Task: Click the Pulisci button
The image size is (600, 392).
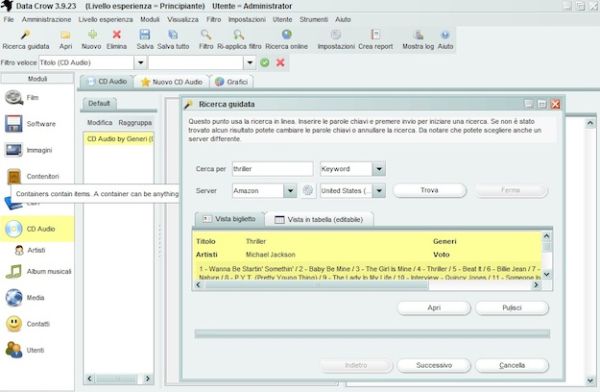Action: point(512,307)
